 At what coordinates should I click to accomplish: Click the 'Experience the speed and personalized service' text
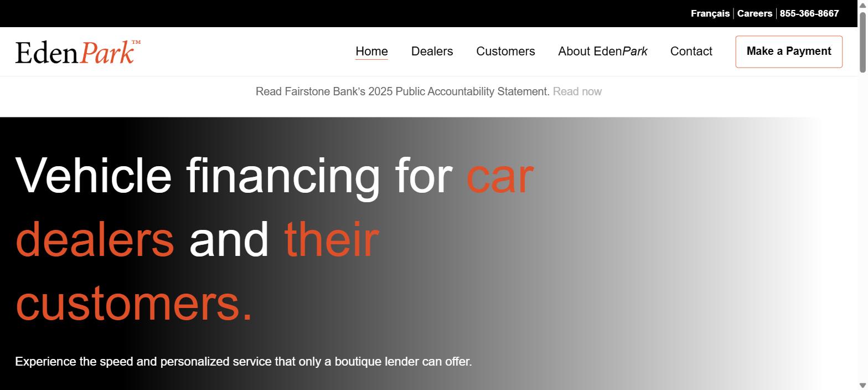pos(244,362)
